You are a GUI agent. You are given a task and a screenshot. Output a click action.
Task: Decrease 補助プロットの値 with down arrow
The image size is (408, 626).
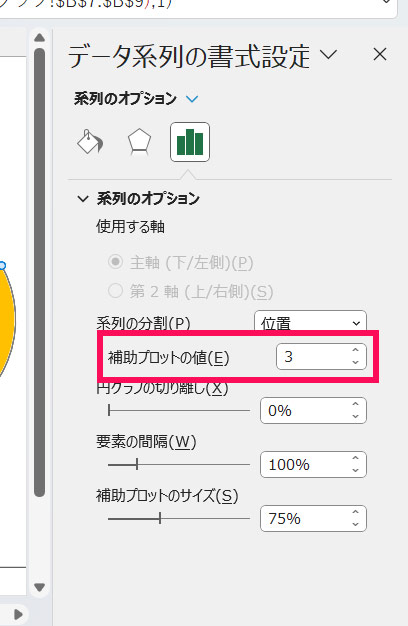[355, 363]
